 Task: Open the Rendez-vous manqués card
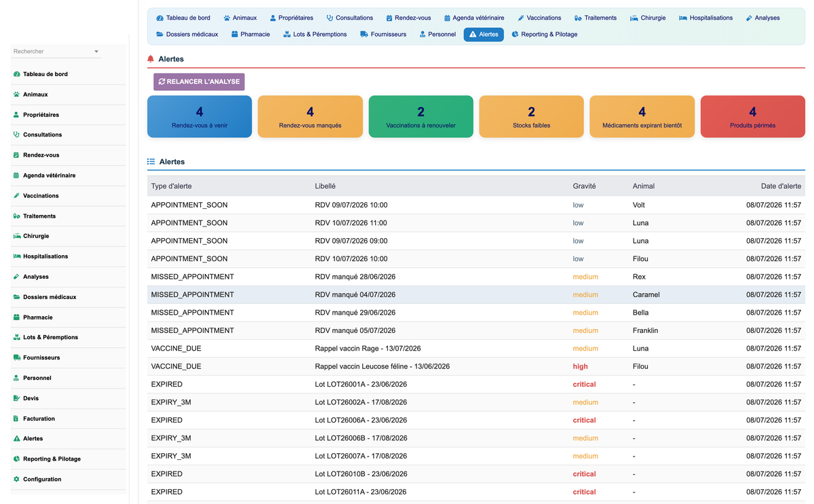pyautogui.click(x=310, y=117)
